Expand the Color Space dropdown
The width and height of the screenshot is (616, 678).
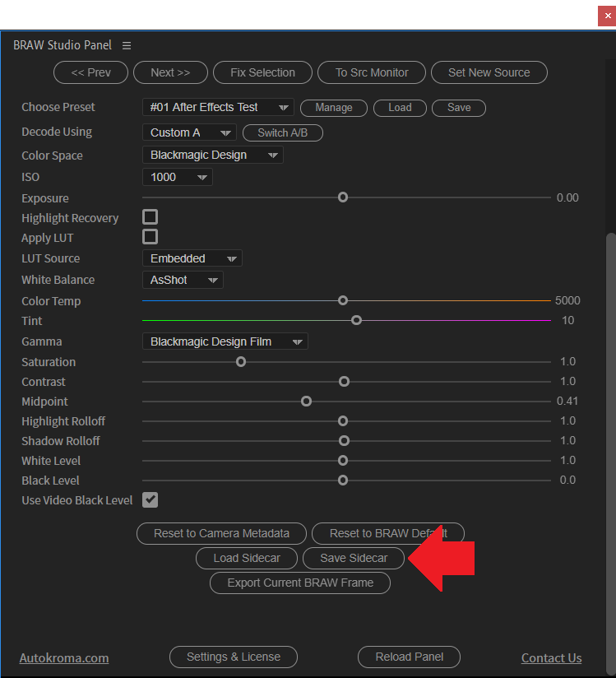coord(212,155)
